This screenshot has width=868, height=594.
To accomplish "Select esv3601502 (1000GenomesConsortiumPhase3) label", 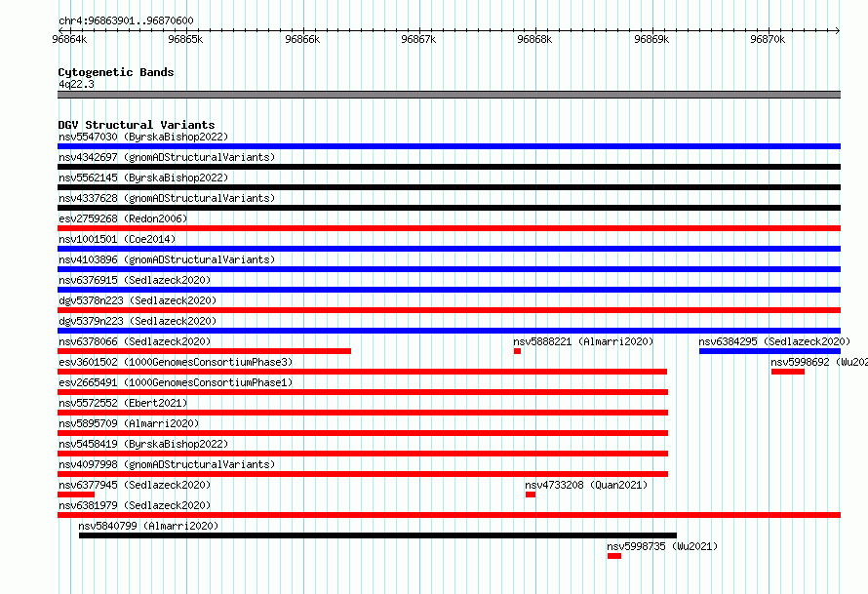I will pos(176,362).
